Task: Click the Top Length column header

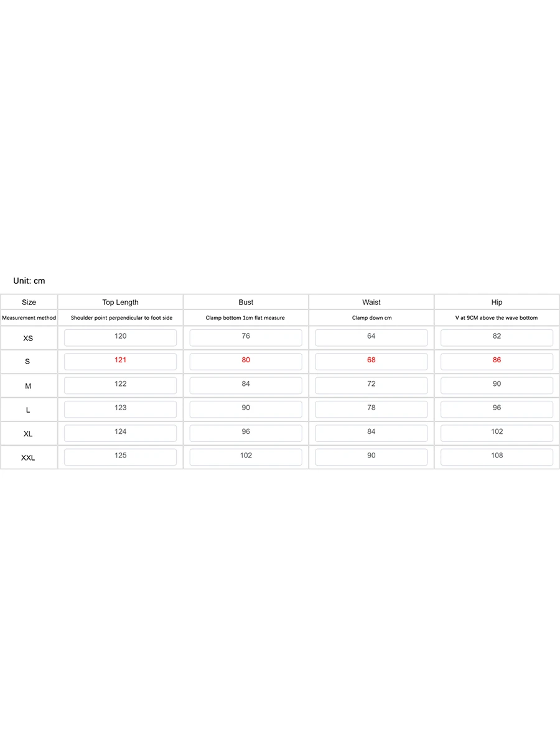Action: coord(120,303)
